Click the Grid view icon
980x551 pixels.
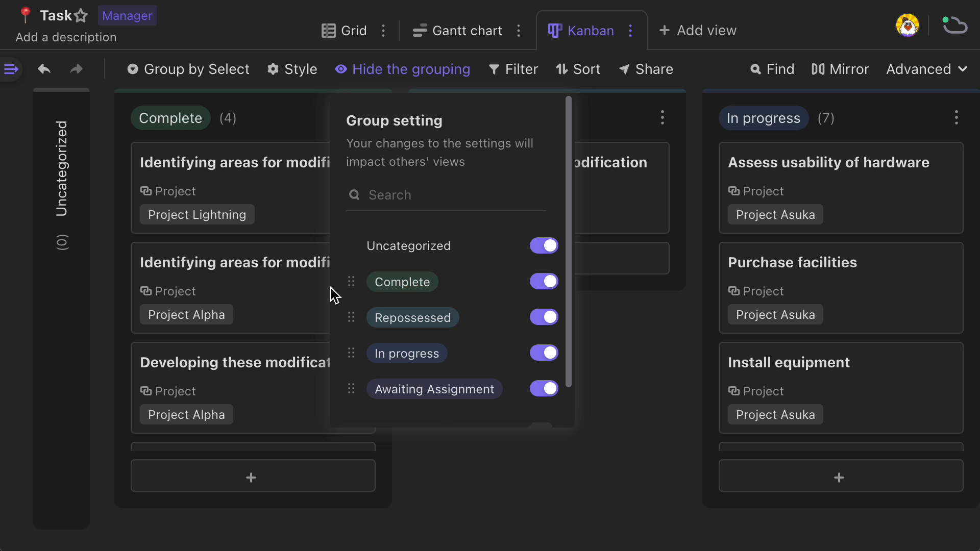point(327,30)
